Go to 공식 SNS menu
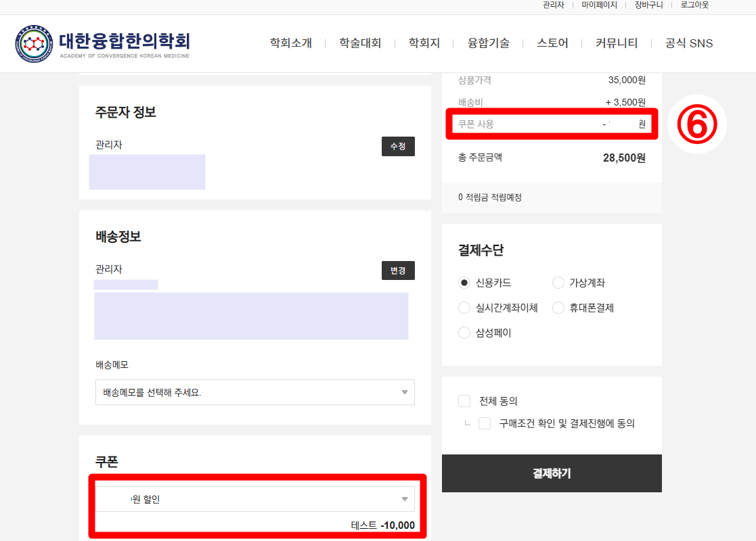Viewport: 756px width, 541px height. pos(689,43)
